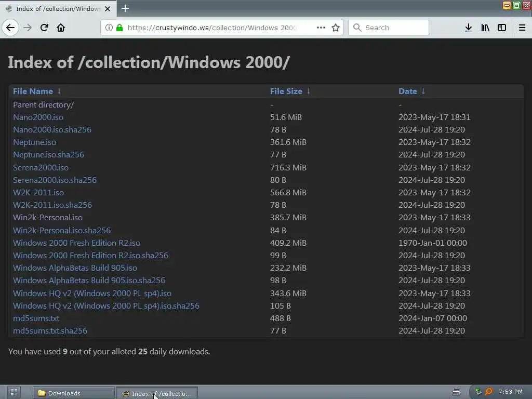Download Windows 2000 Fresh Edition R2.iso
This screenshot has height=399, width=532.
pyautogui.click(x=76, y=243)
